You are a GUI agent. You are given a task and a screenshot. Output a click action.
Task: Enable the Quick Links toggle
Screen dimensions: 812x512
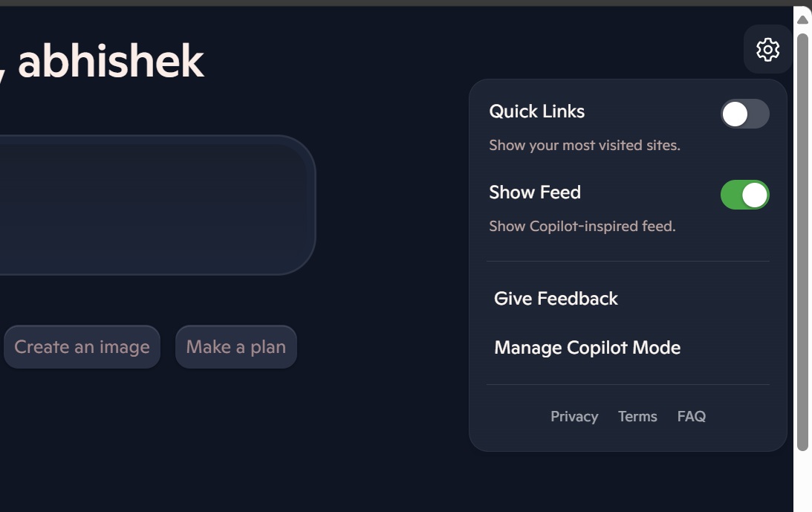(x=744, y=114)
